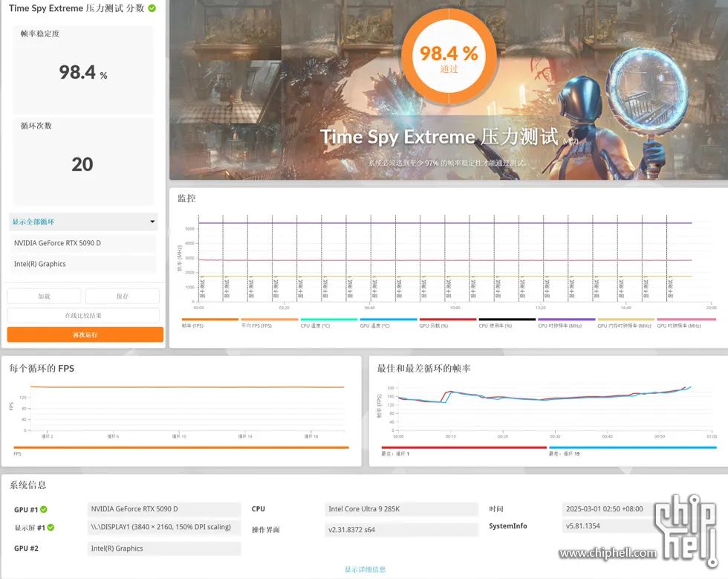
Task: Click the 最佳和最差循环的帧率 line chart
Action: 555,407
